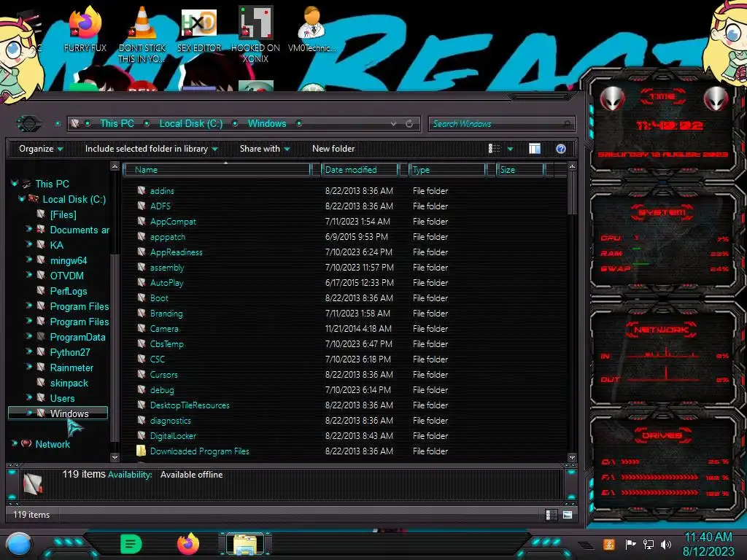Sort by the Date modified column header
Viewport: 747px width, 560px height.
point(360,170)
